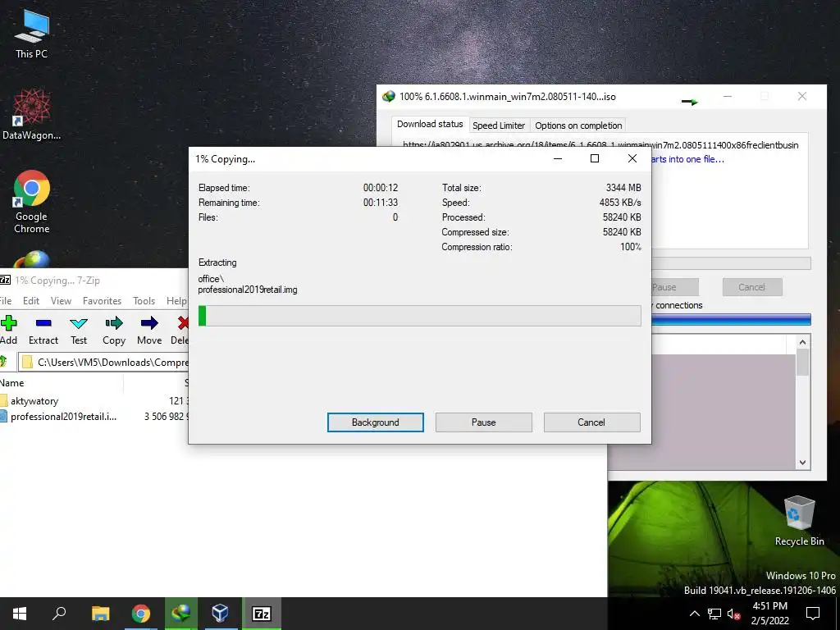Click the download manager title bar globe icon
The image size is (840, 630).
click(388, 97)
